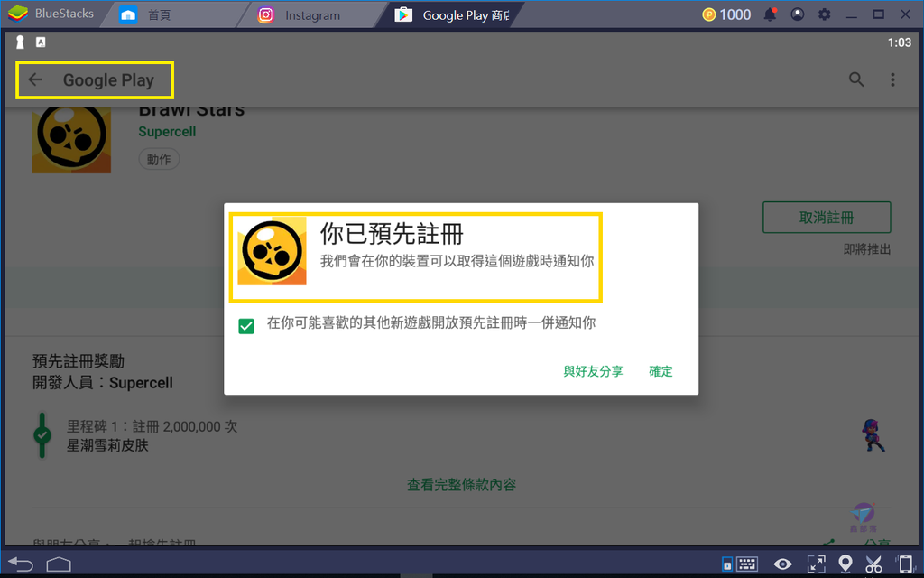Click the 里程碑 1：註冊 2,000,000 次 text

click(152, 426)
